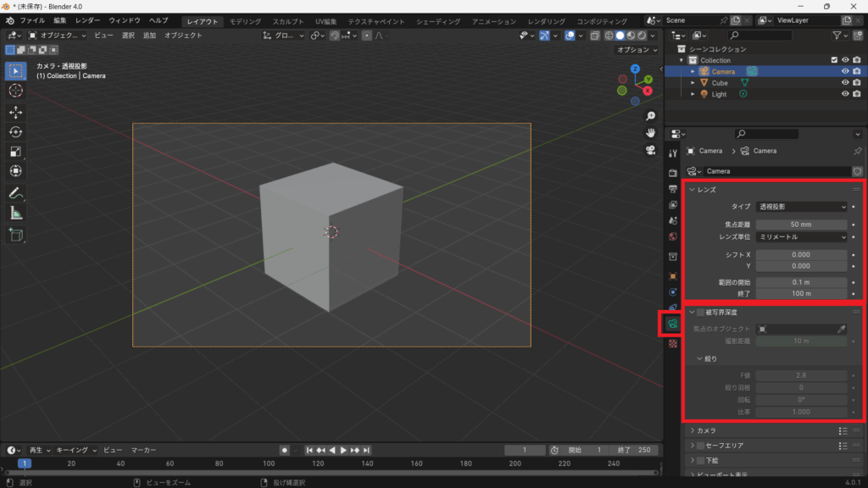Open the View Layer properties tab icon

coord(672,205)
